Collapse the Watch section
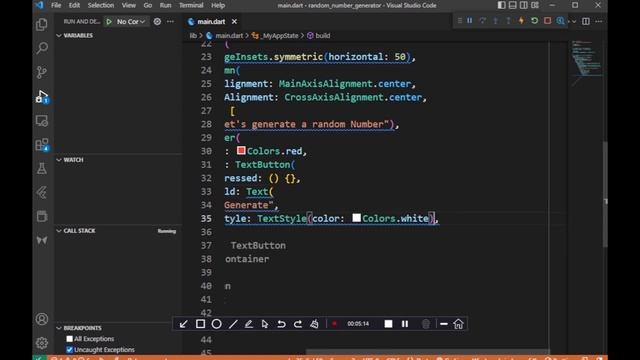The height and width of the screenshot is (360, 640). 59,160
